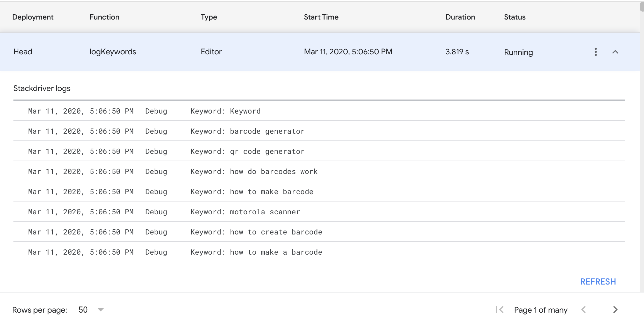
Task: Collapse the logKeywords execution row
Action: coord(615,52)
